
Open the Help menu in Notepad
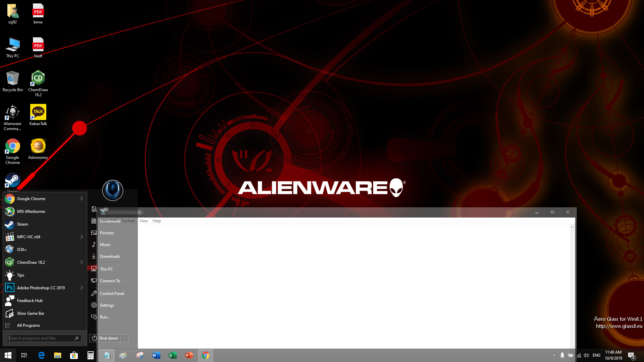(x=157, y=221)
